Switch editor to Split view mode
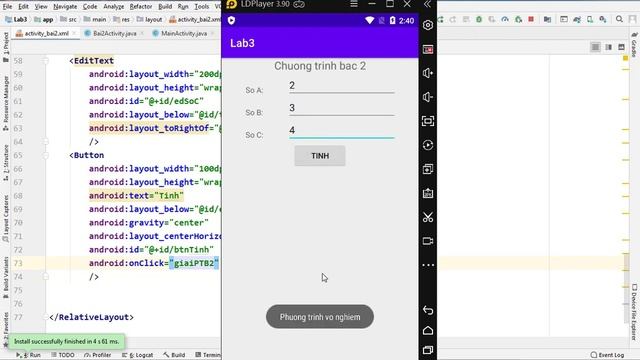640x360 pixels. pyautogui.click(x=608, y=47)
